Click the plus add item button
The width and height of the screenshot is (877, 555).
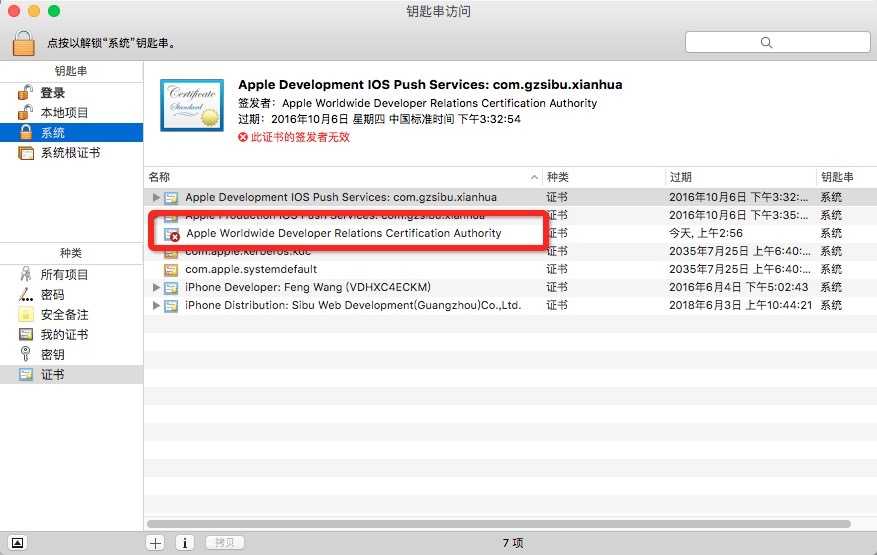click(155, 543)
